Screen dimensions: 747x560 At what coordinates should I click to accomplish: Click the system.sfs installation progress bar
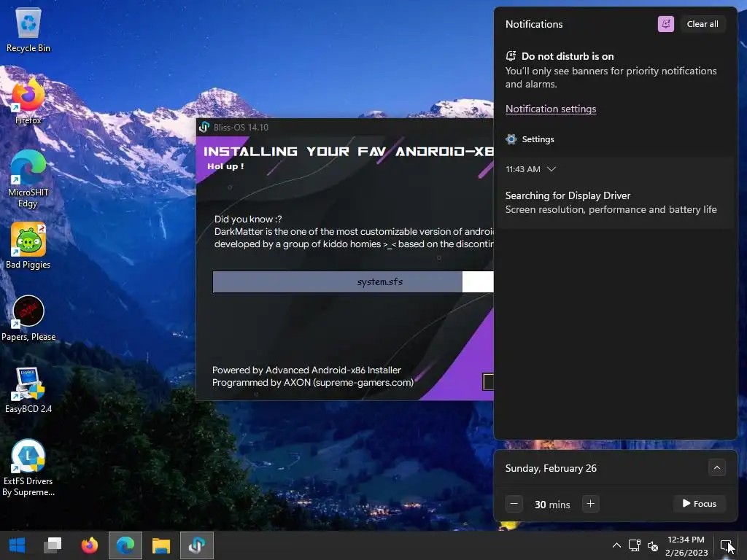(353, 282)
